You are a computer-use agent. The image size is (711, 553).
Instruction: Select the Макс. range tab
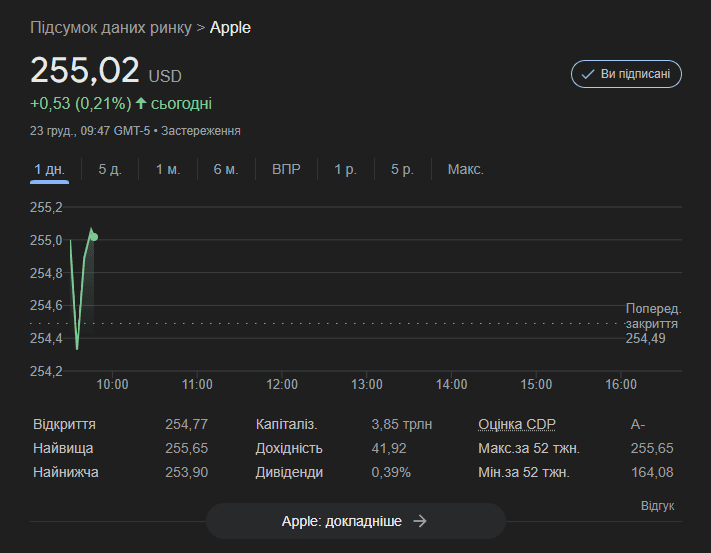466,170
